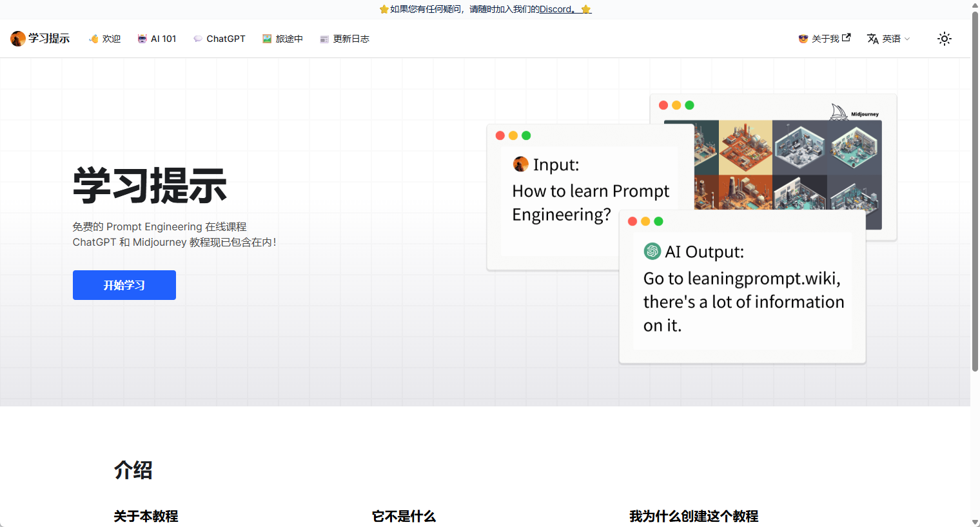Click the speech bubble icon by ChatGPT
The height and width of the screenshot is (527, 980).
point(198,39)
